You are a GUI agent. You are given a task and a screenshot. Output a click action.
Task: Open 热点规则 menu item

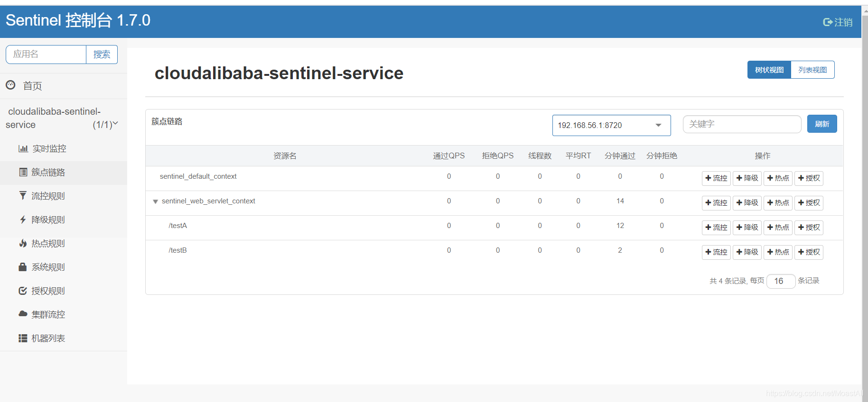point(48,243)
